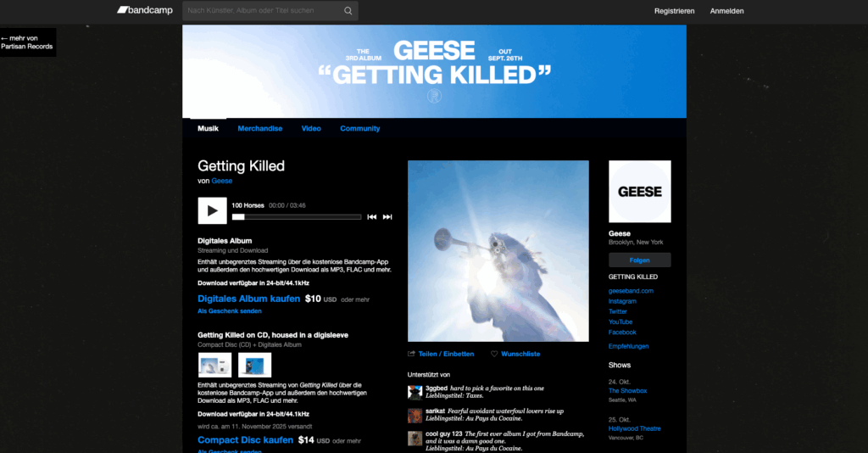Open the first CD product thumbnail
This screenshot has width=868, height=453.
214,365
